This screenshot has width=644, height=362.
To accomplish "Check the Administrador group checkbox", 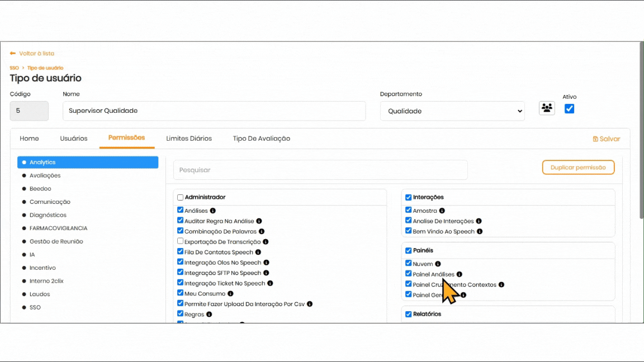I will click(181, 197).
